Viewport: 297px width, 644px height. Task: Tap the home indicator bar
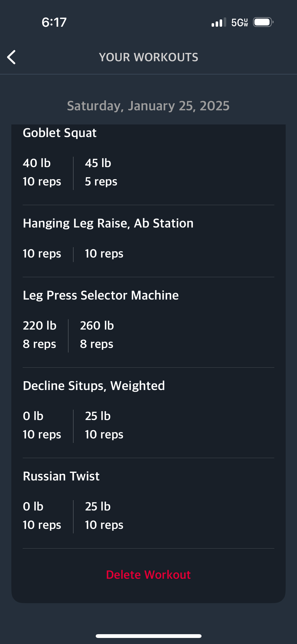[x=148, y=636]
